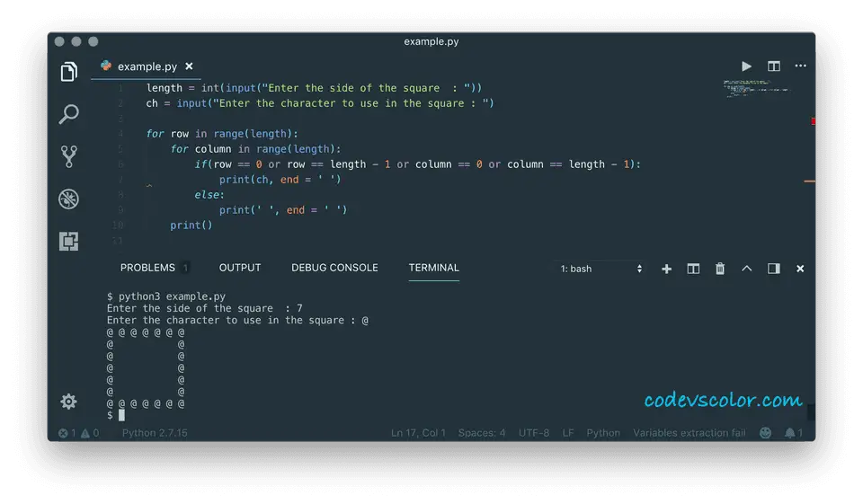863x504 pixels.
Task: Click the 'for column in range(length)' line
Action: click(255, 149)
